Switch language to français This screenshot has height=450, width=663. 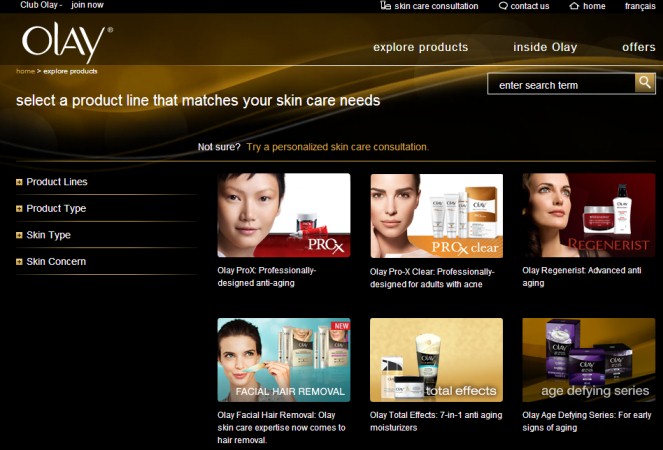640,6
